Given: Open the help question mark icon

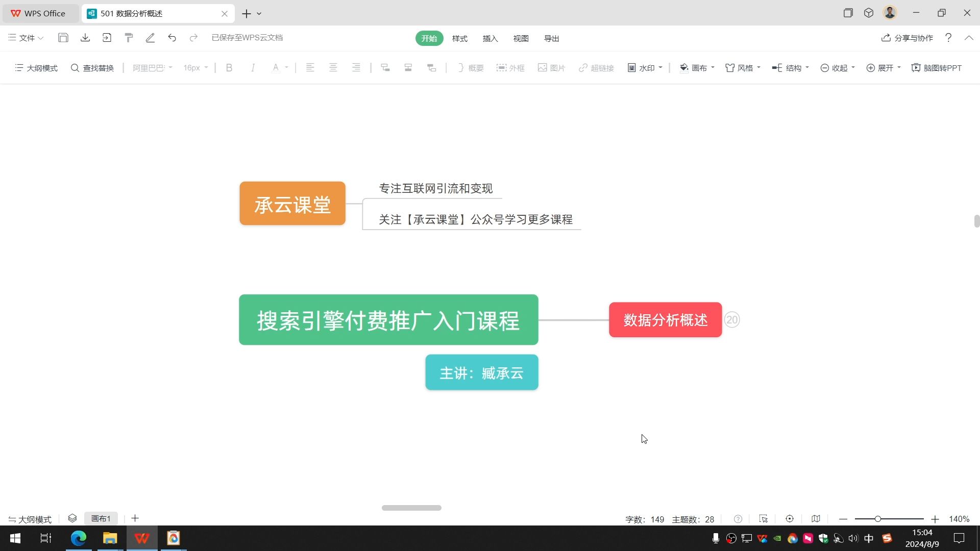Looking at the screenshot, I should 948,38.
